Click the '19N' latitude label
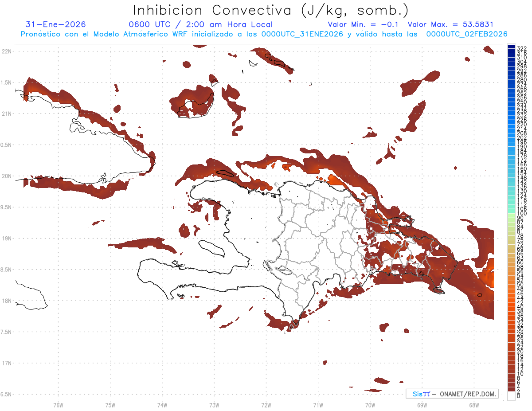Viewport: 532px width, 411px height. pyautogui.click(x=6, y=238)
